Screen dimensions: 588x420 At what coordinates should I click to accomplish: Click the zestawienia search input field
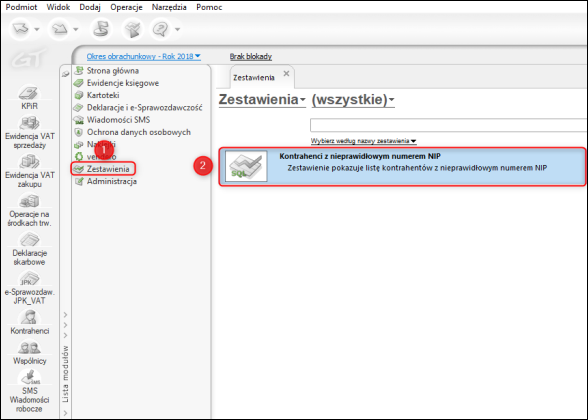point(448,125)
